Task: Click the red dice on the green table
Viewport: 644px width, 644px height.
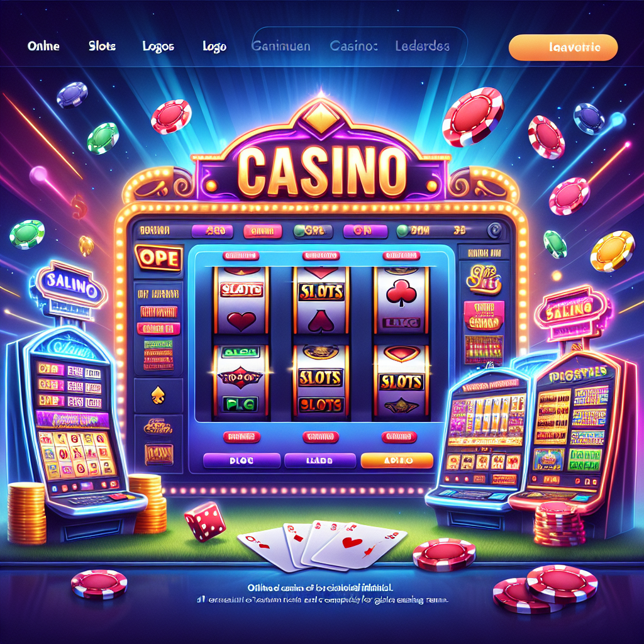Action: (x=205, y=521)
